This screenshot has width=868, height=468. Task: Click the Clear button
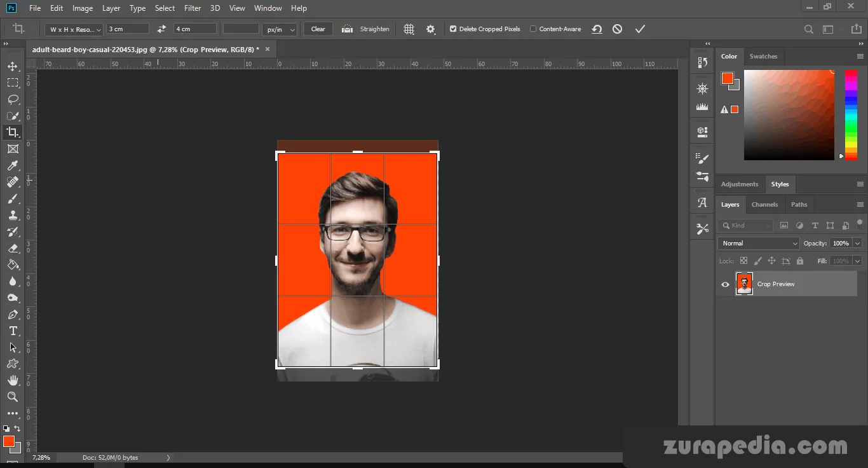tap(318, 29)
